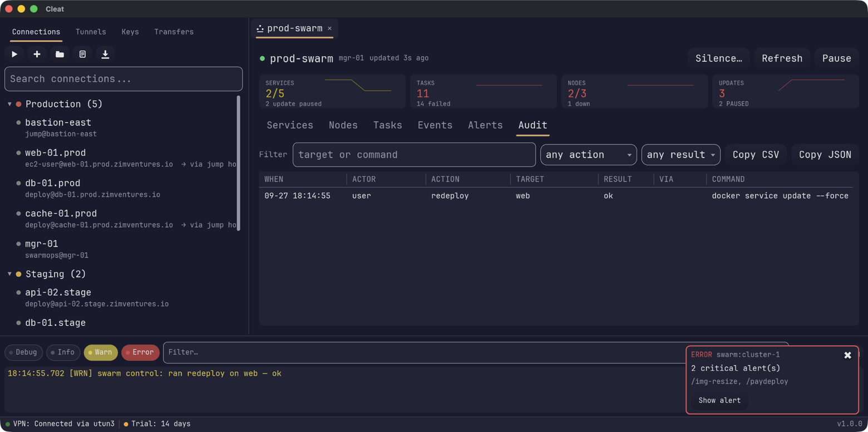The height and width of the screenshot is (432, 868).
Task: Sort by the TARGET column header
Action: [530, 179]
